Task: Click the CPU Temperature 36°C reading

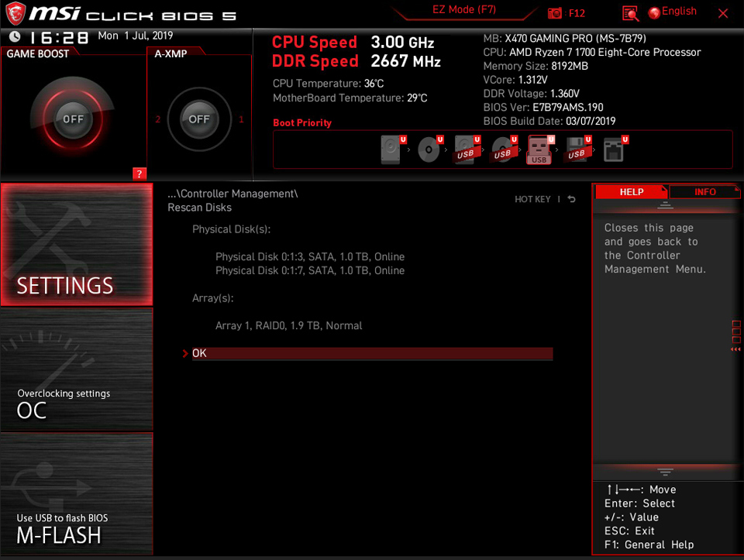Action: click(328, 84)
